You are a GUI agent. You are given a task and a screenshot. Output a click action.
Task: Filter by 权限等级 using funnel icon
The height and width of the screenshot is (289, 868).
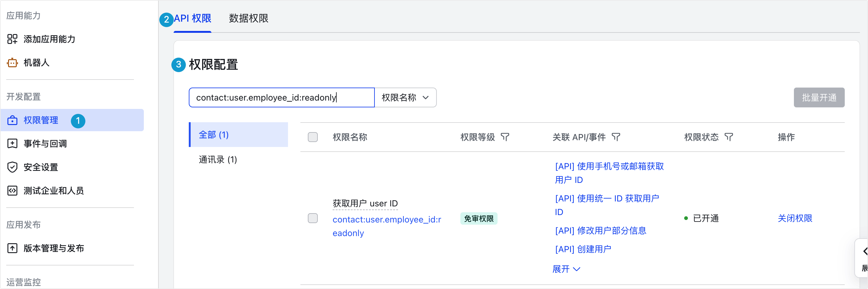click(505, 137)
